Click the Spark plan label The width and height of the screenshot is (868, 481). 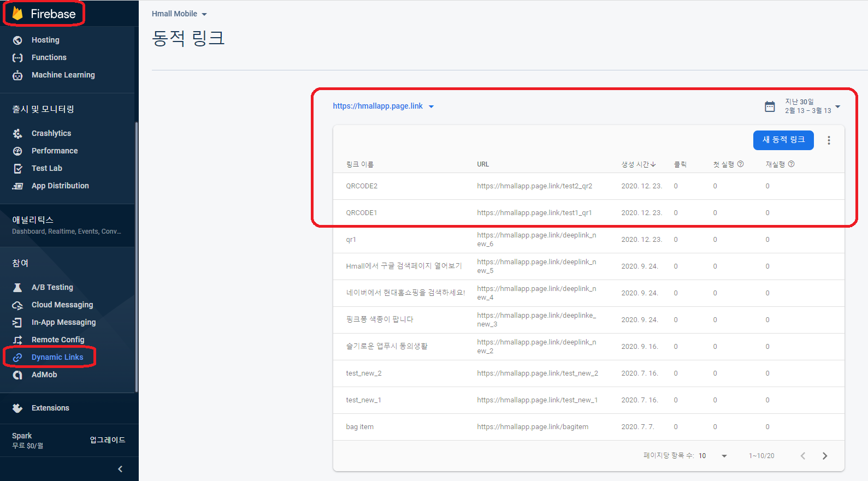[22, 436]
